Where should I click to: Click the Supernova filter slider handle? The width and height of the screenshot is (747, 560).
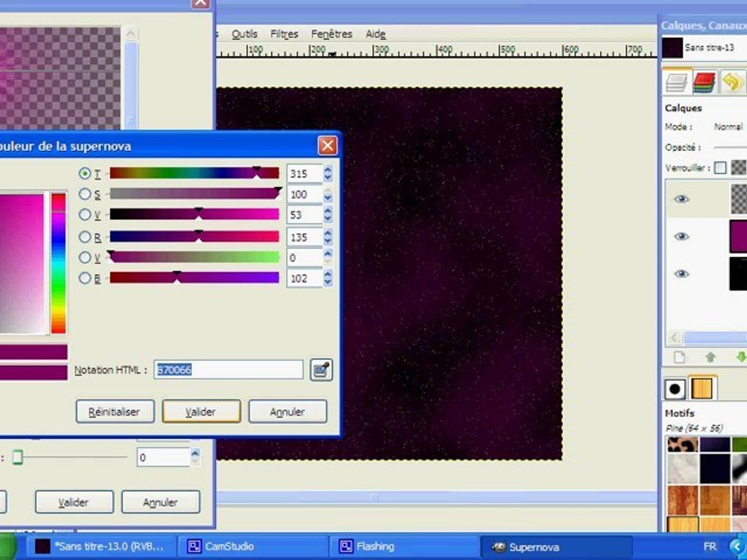coord(18,457)
